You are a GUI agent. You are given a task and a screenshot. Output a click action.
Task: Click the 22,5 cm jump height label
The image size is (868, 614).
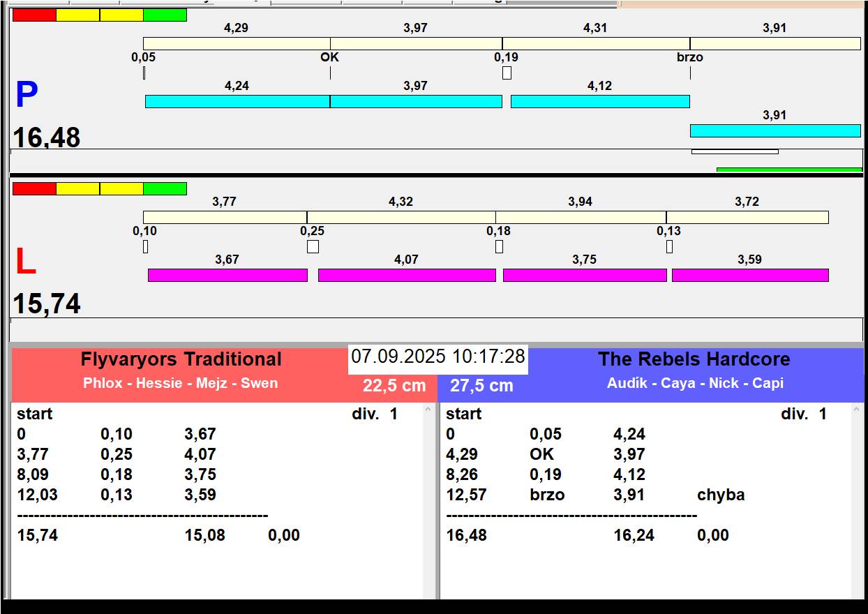(x=394, y=386)
